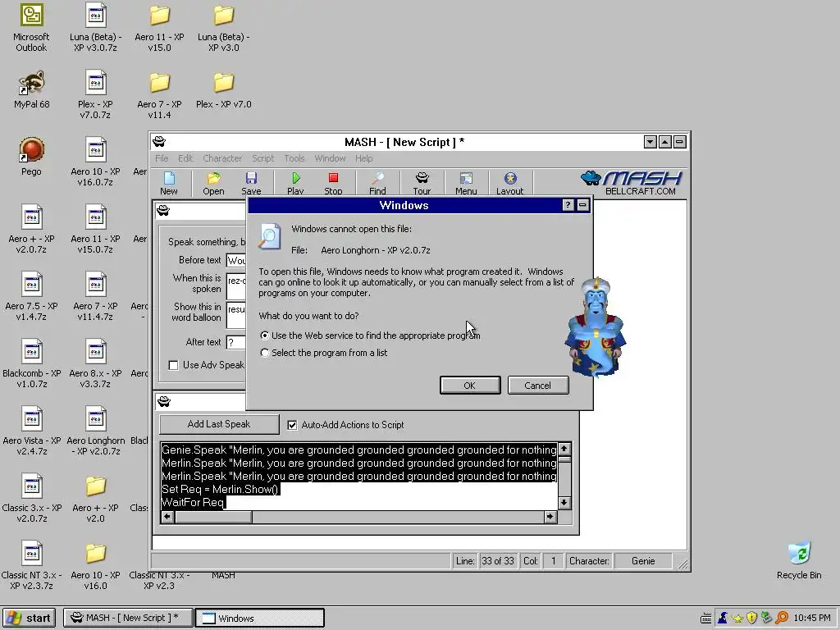This screenshot has width=840, height=630.
Task: Open the Tools menu
Action: [x=294, y=158]
